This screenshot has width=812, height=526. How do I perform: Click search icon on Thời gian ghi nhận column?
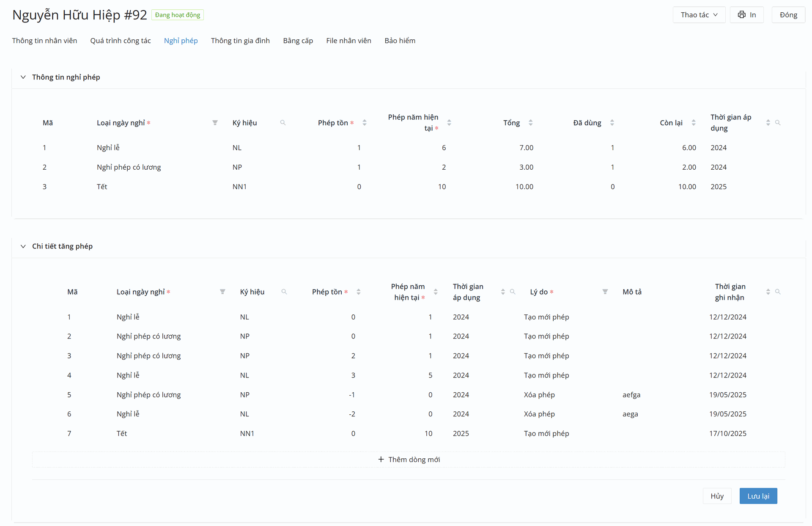click(x=778, y=292)
